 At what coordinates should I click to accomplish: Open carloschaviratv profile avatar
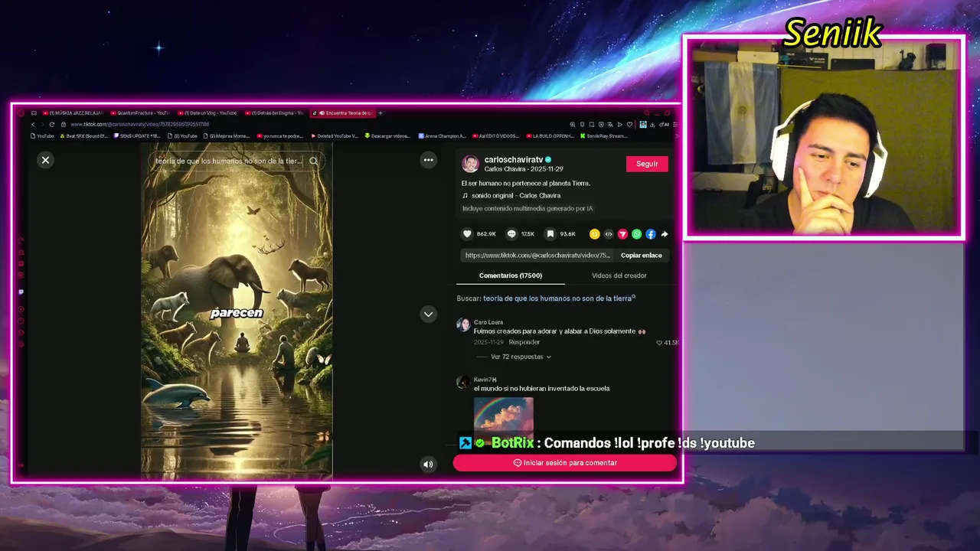click(x=470, y=164)
